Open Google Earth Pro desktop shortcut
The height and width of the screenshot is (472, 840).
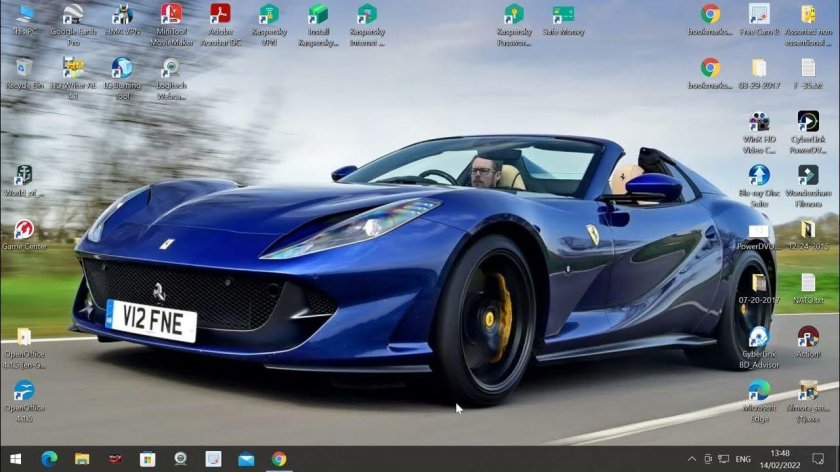point(72,15)
